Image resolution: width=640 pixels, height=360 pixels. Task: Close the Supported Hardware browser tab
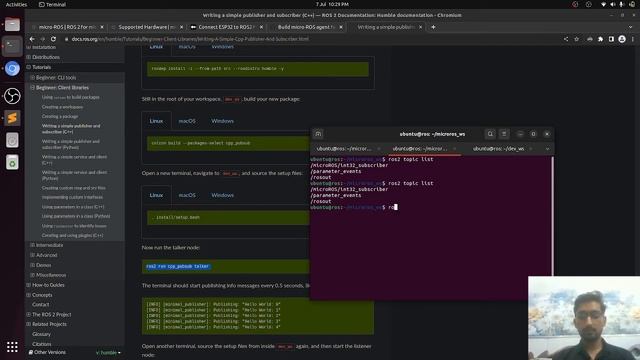coord(182,27)
